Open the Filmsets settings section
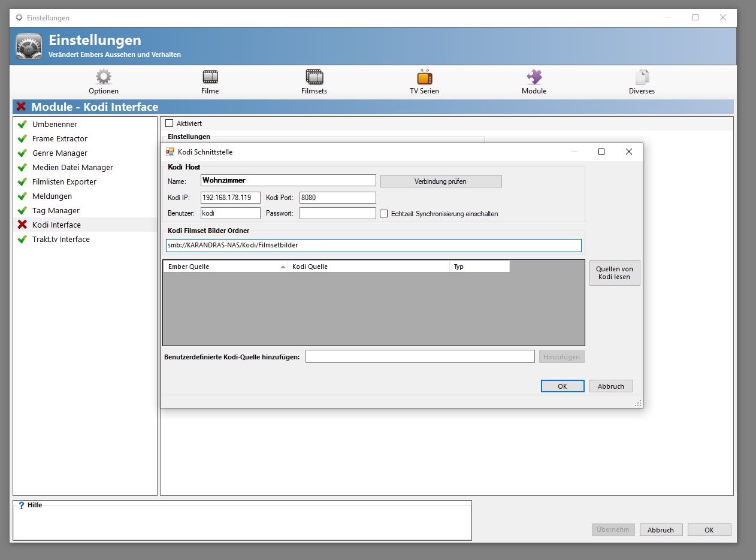The width and height of the screenshot is (756, 560). coord(314,82)
